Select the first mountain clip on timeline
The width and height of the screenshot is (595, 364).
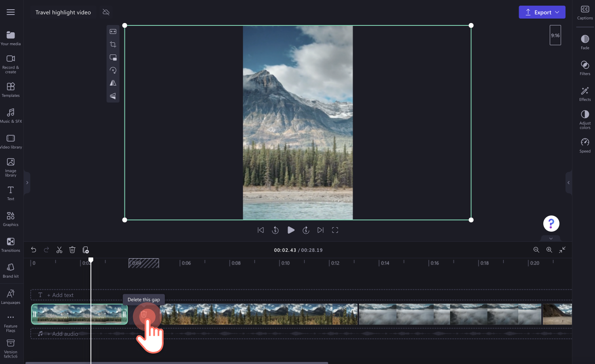(x=80, y=314)
